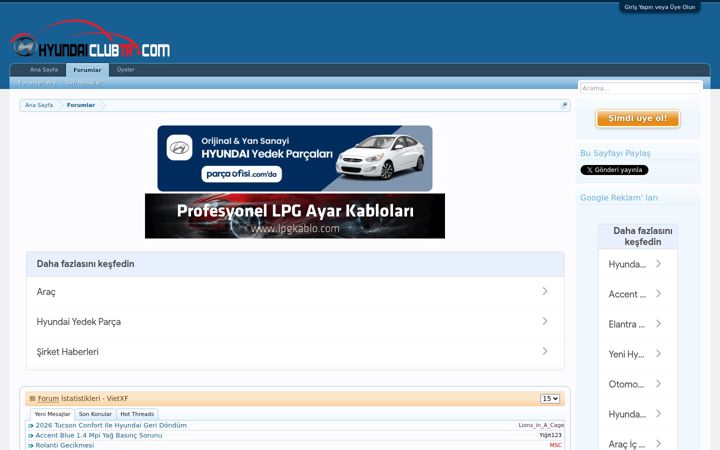
Task: Open chevron next to sidebar 'Otomo...' item
Action: point(658,383)
